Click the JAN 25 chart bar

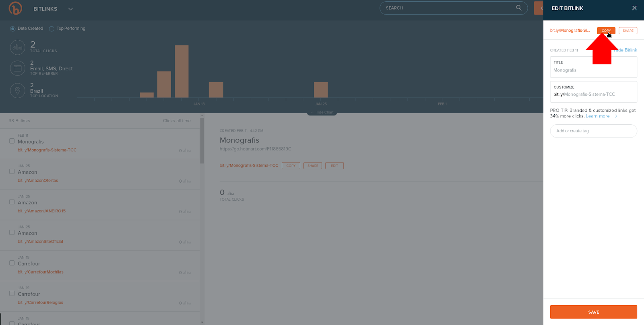pos(321,90)
